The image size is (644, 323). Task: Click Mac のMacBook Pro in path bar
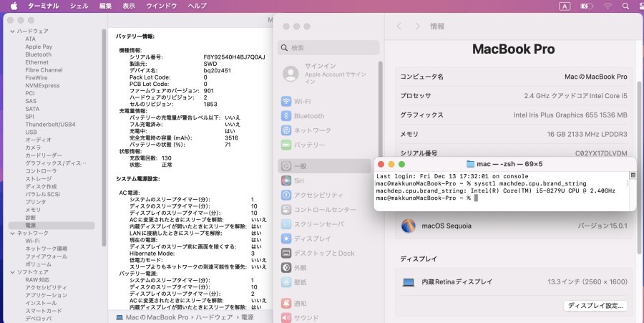pyautogui.click(x=152, y=317)
